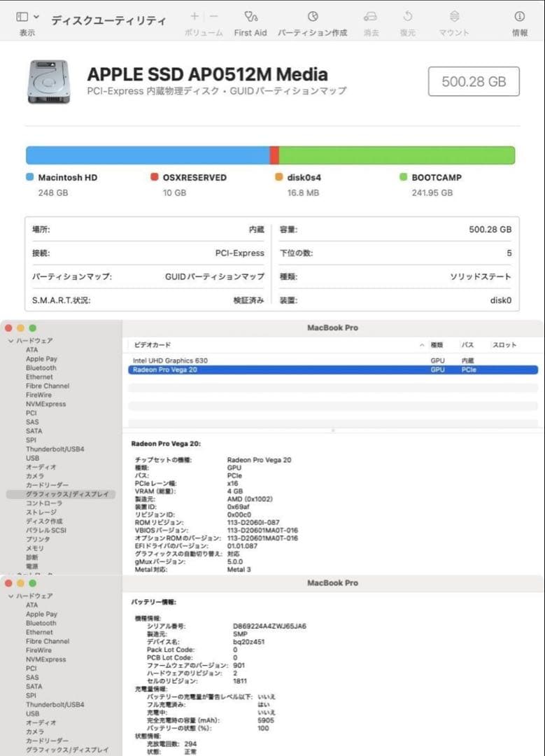Select the Radeon Pro Vega 20 row

333,370
